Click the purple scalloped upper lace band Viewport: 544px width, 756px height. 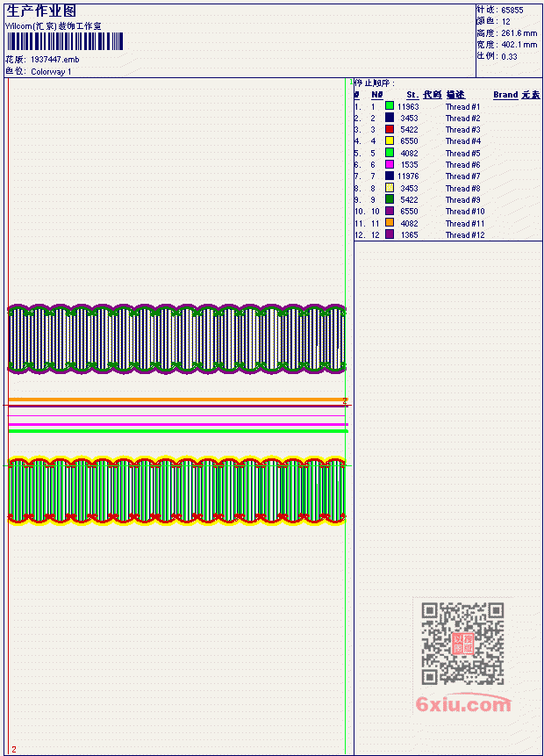[177, 338]
